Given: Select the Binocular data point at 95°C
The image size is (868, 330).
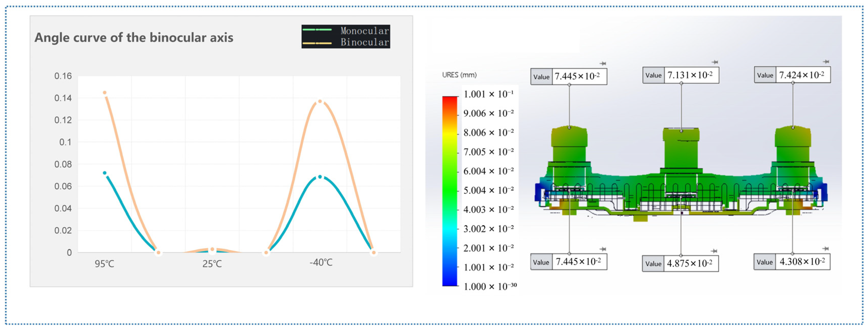Looking at the screenshot, I should (x=104, y=93).
